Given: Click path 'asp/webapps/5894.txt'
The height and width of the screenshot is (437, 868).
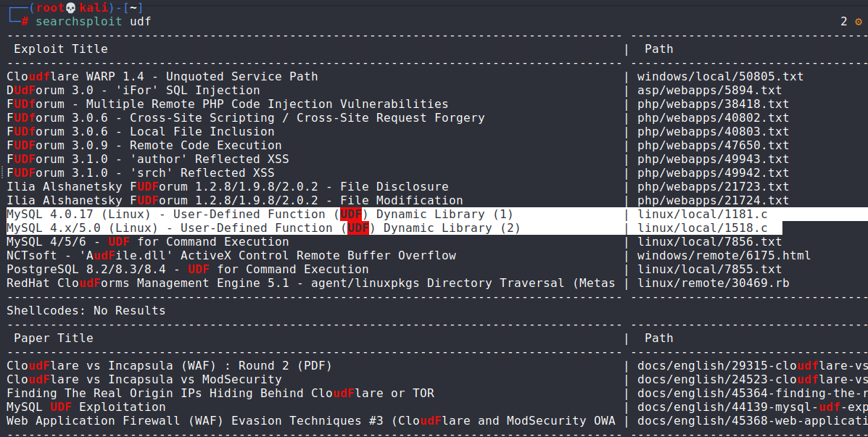Looking at the screenshot, I should [709, 90].
